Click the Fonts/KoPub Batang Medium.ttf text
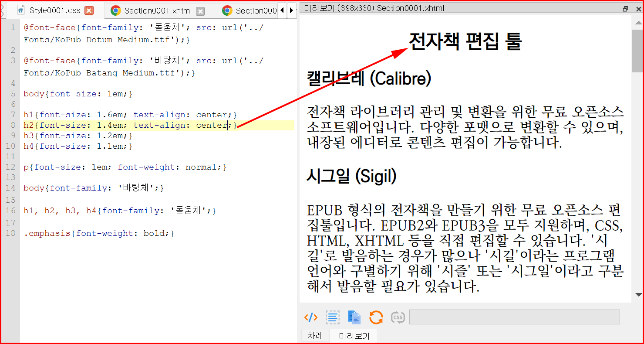The height and width of the screenshot is (344, 644). click(102, 73)
